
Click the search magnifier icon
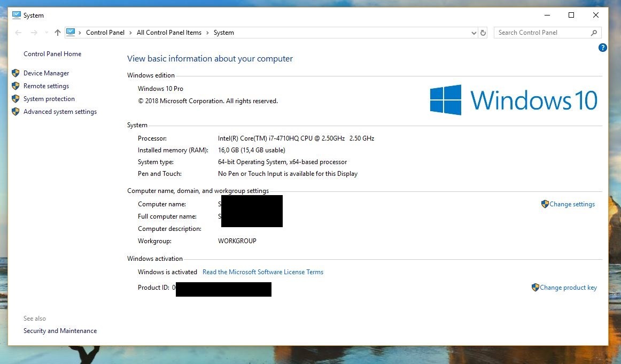click(x=594, y=33)
